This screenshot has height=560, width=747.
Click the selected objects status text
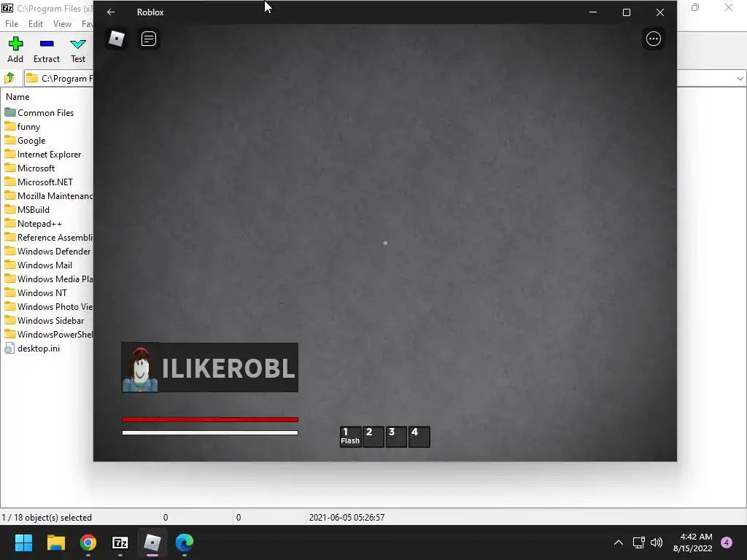(47, 518)
